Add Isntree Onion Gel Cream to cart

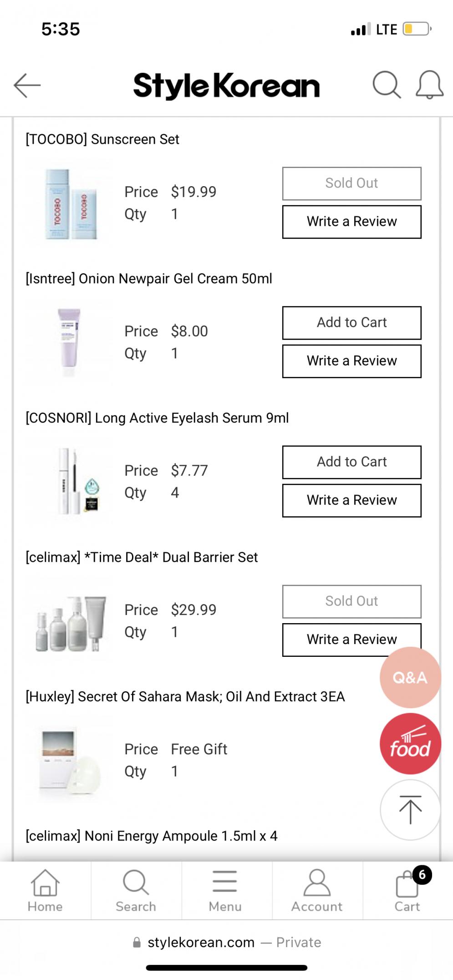tap(351, 323)
